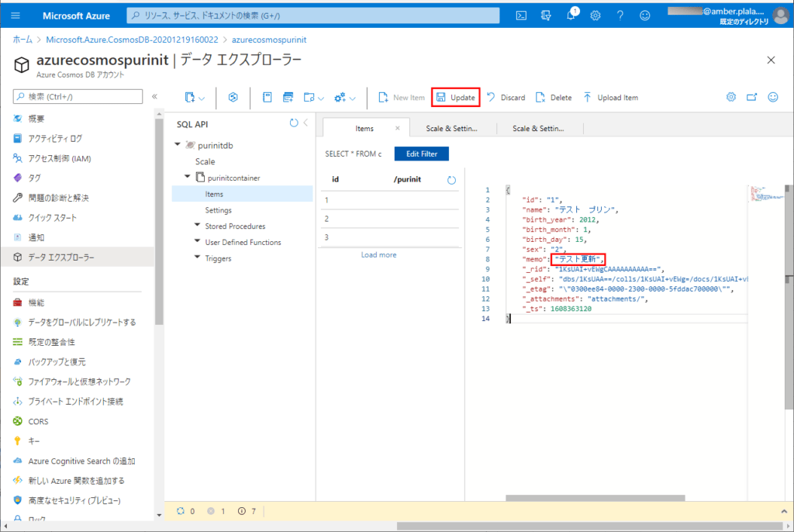Open Data Explorer settings gear
The height and width of the screenshot is (532, 794).
(730, 97)
